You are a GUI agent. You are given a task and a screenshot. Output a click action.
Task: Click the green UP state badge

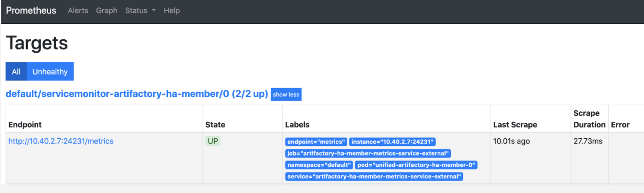tap(213, 141)
